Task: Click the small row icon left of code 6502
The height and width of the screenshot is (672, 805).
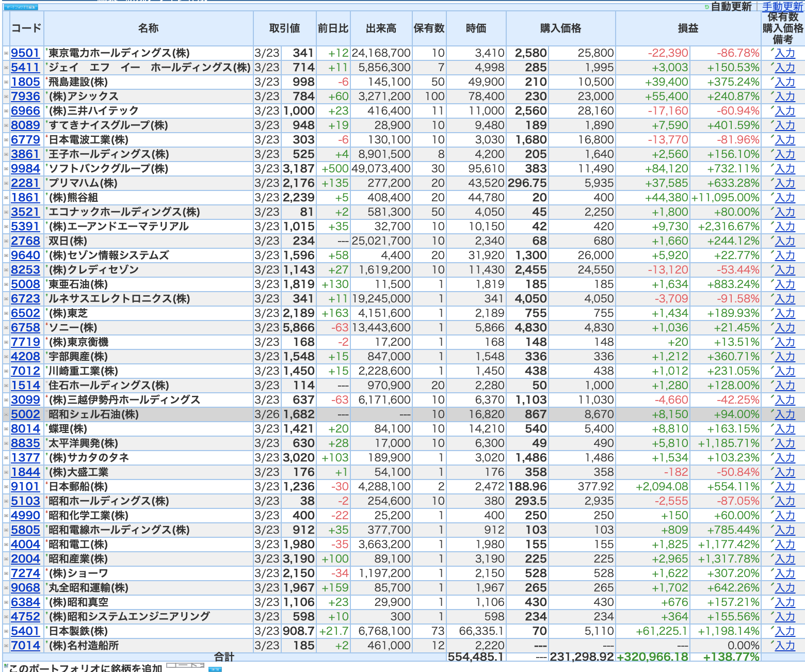Action: [6, 313]
